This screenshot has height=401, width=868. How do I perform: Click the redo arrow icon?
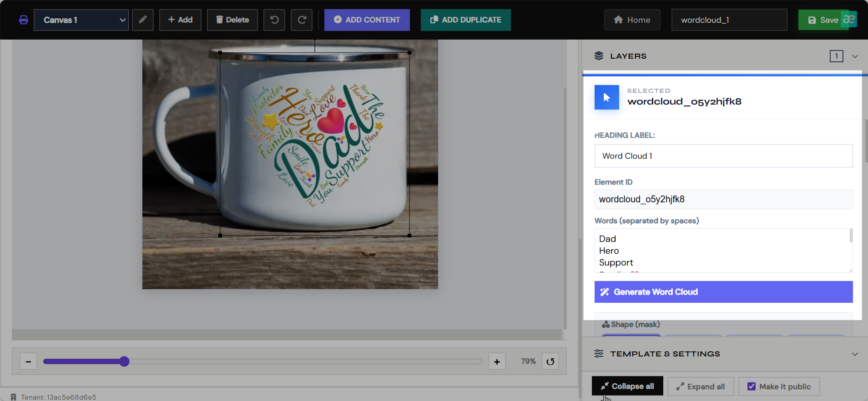click(x=302, y=20)
